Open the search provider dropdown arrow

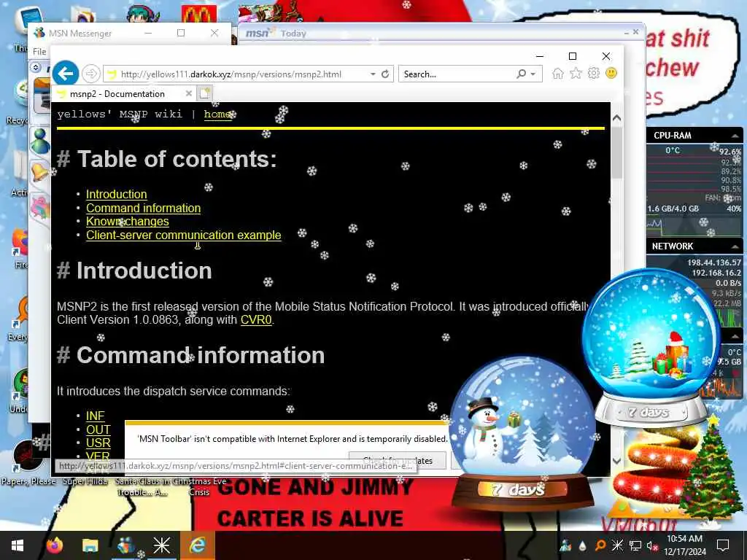533,74
